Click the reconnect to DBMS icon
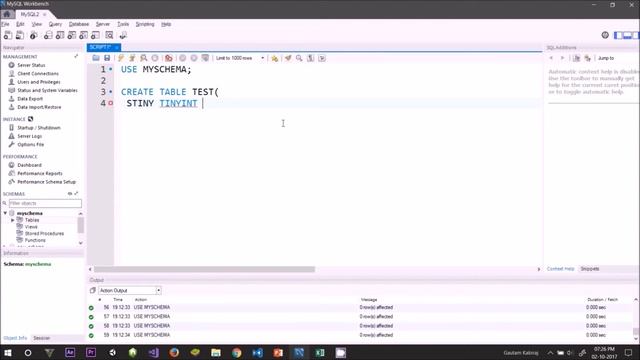Screen dimensions: 640x360 click(123, 36)
